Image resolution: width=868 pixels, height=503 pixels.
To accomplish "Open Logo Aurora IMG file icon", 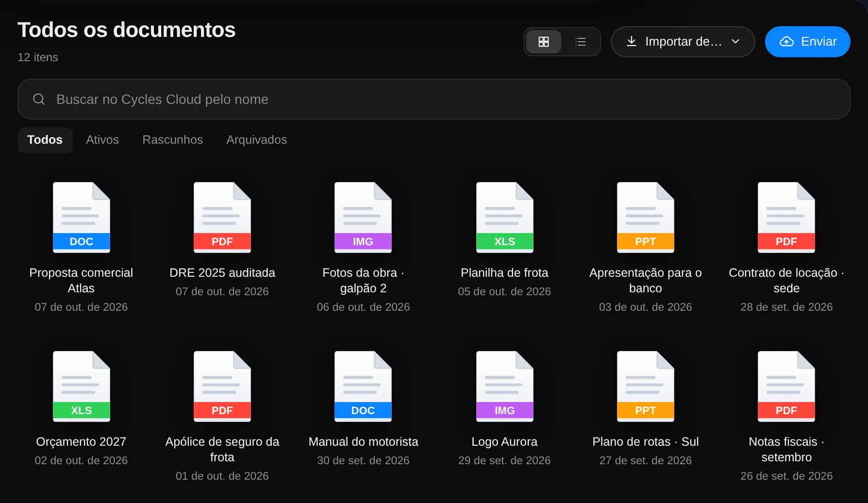I will [x=505, y=386].
